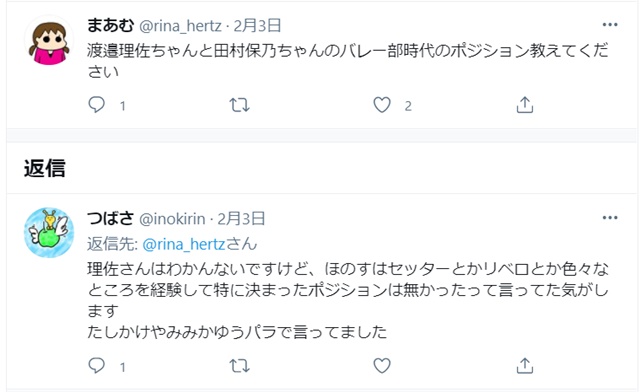Like the reply from つばさ
This screenshot has height=392, width=640.
point(382,366)
